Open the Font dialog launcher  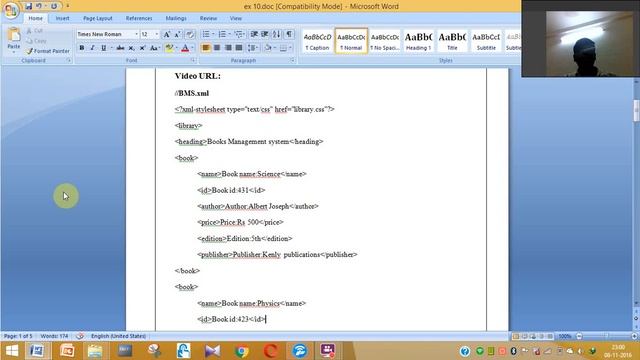click(x=193, y=60)
